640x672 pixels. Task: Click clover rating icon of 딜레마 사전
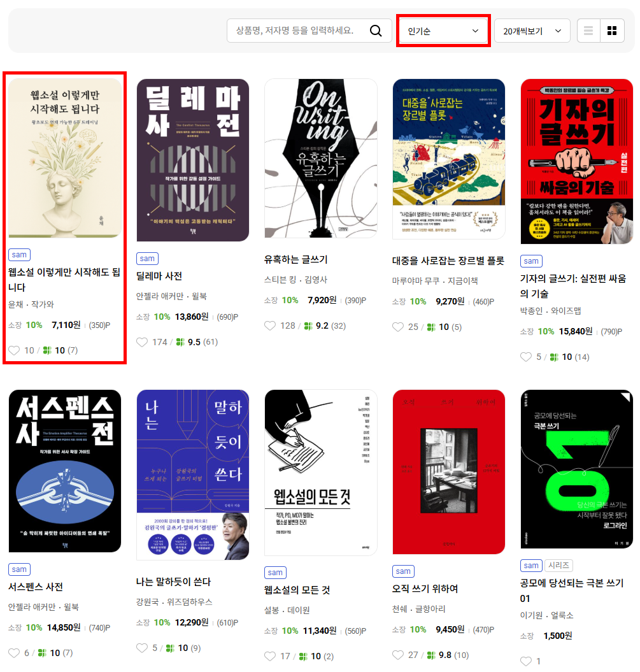click(x=180, y=342)
